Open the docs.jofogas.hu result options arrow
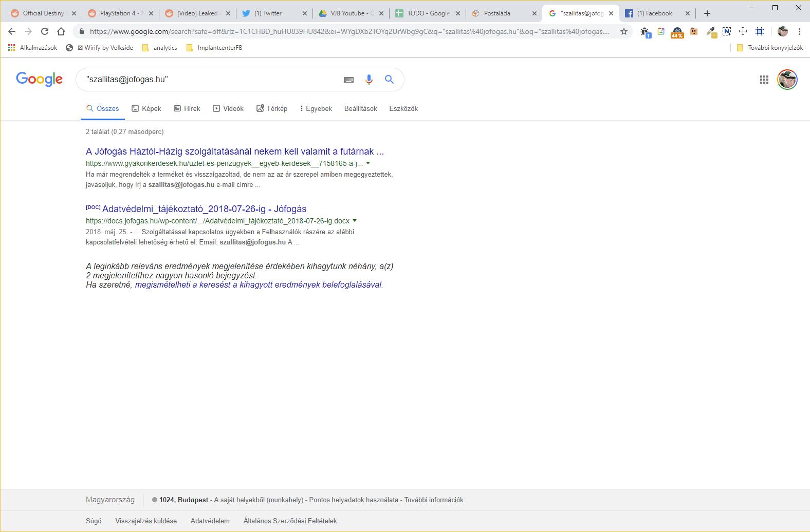 [x=355, y=221]
